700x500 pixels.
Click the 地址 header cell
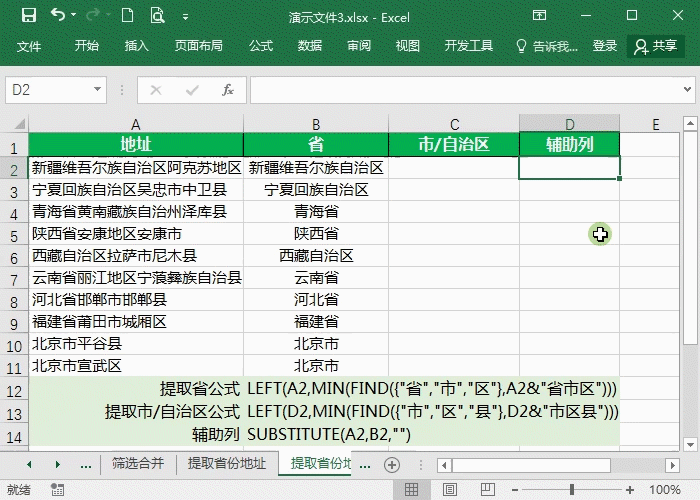point(136,144)
